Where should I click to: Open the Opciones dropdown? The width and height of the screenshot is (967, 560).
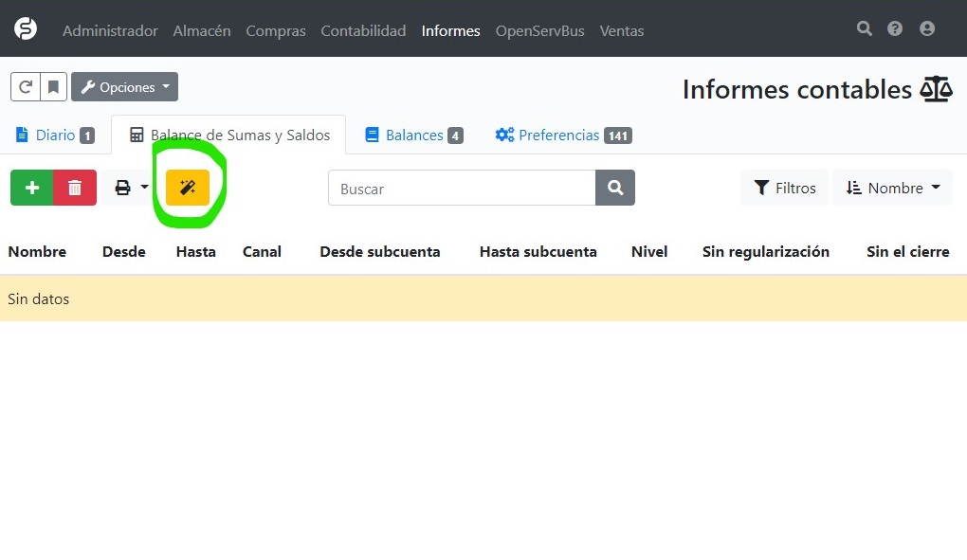click(x=125, y=87)
